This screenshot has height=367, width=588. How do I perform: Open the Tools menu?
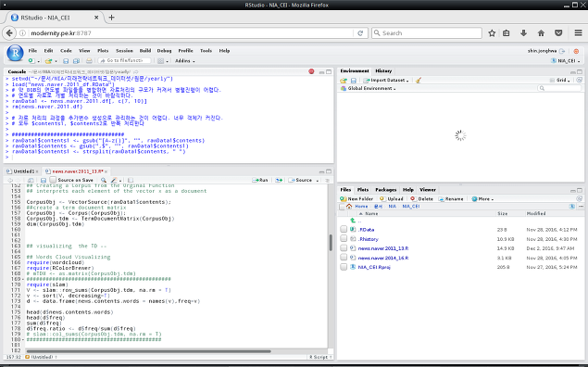(x=206, y=51)
